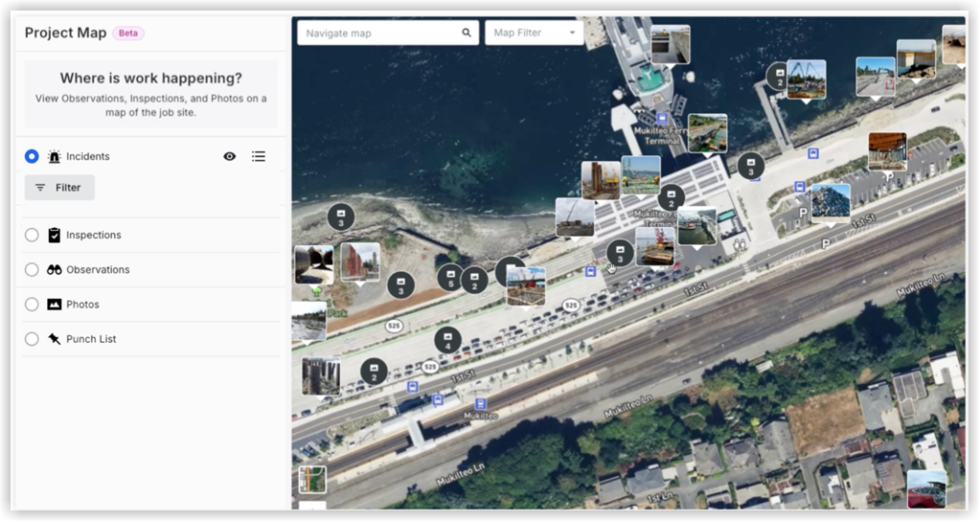This screenshot has width=980, height=522.
Task: Open the red building photo thumbnail
Action: pos(360,261)
